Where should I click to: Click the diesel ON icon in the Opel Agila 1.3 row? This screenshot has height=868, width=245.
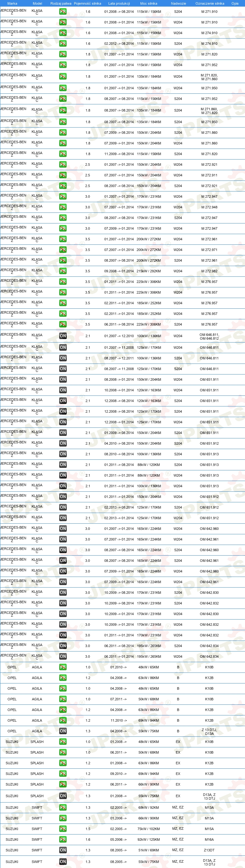pyautogui.click(x=63, y=731)
